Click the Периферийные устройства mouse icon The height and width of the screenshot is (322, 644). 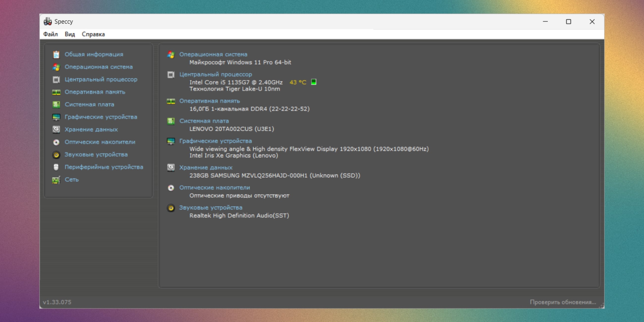point(56,167)
